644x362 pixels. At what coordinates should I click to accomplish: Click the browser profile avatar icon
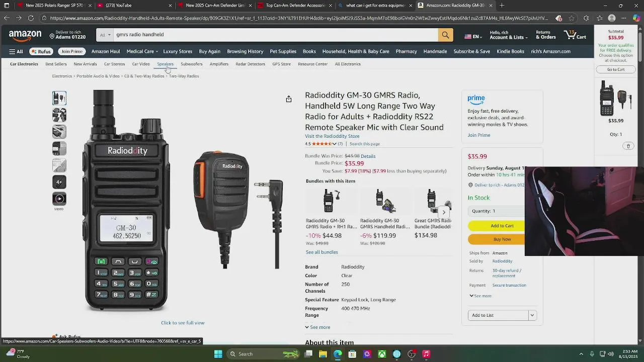click(612, 18)
